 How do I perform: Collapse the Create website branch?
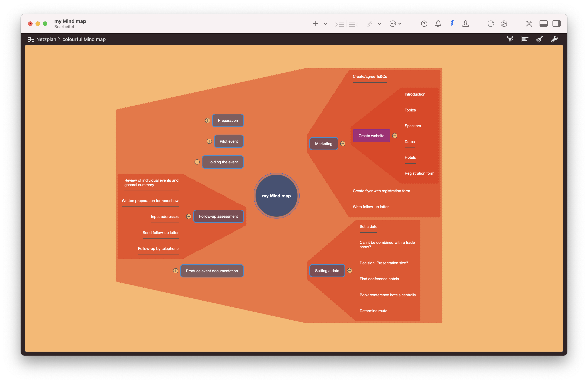pos(395,136)
